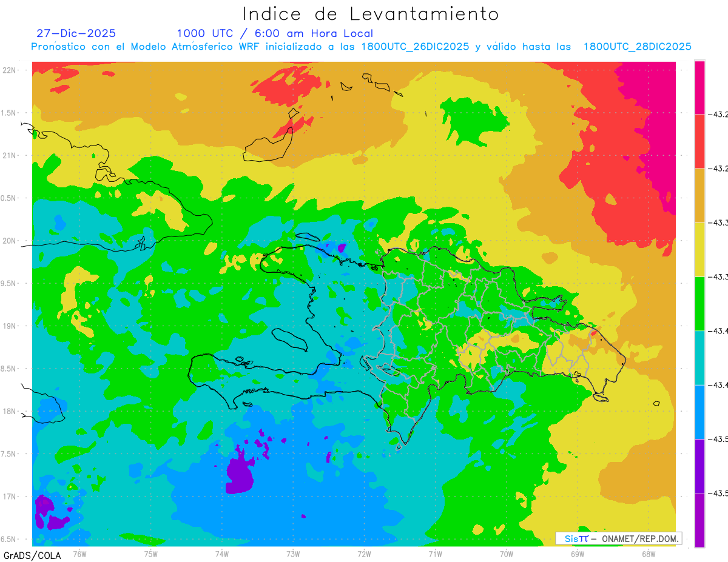728x562 pixels.
Task: Pick the yellow swatch in color legend
Action: pos(699,249)
